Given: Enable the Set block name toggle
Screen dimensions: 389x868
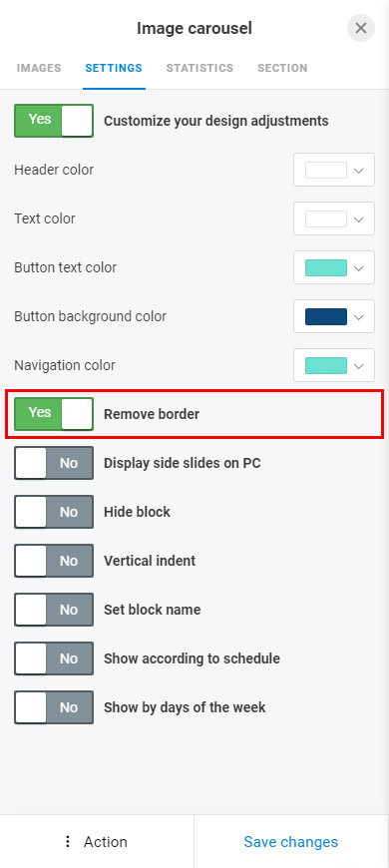Looking at the screenshot, I should [54, 610].
